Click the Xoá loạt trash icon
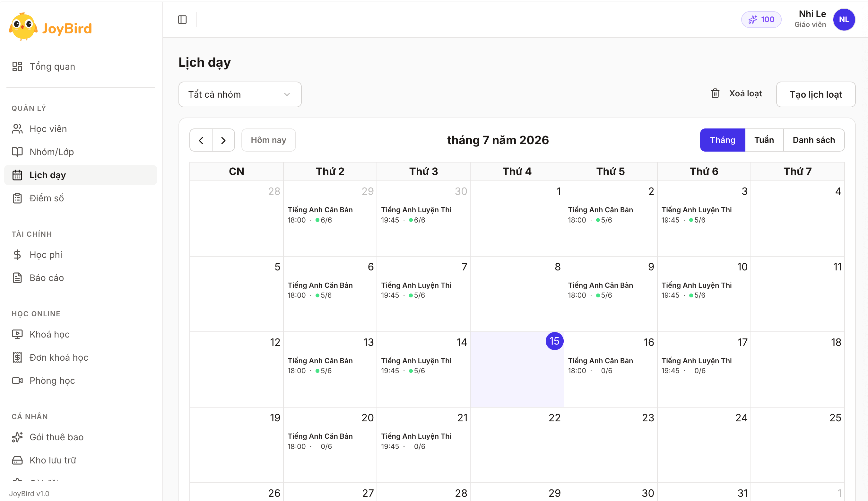Screen dimensions: 868x501 [x=715, y=93]
